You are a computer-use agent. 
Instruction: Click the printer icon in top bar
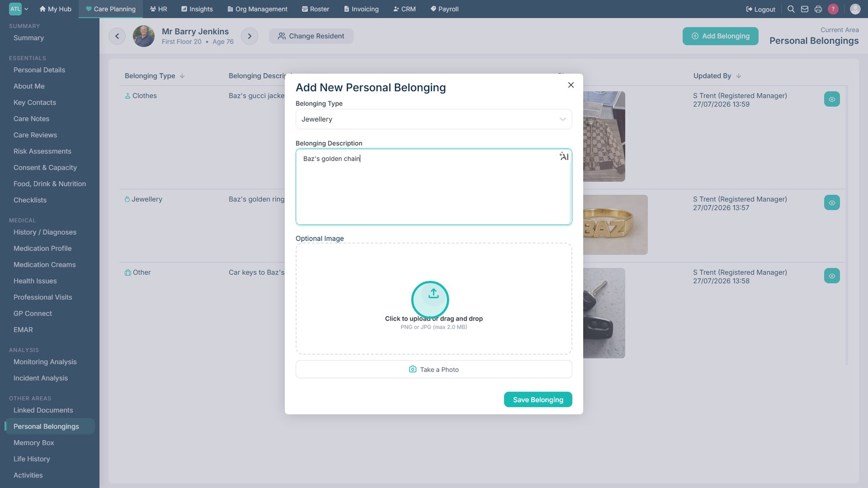tap(818, 9)
